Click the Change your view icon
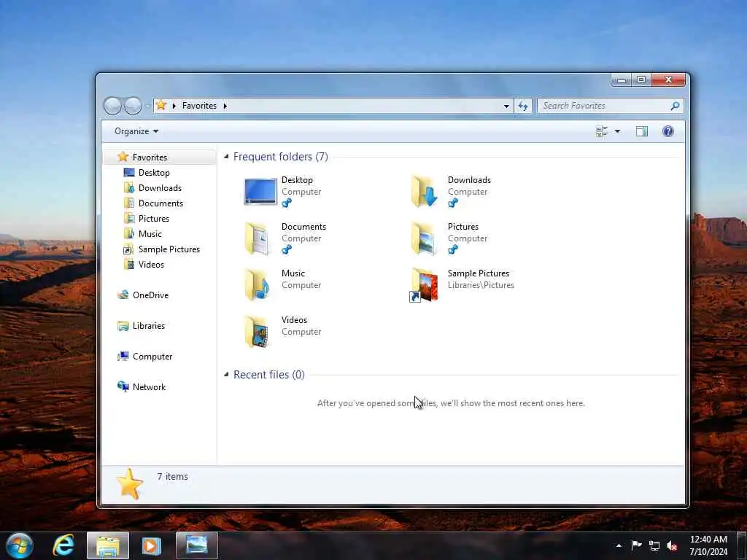 [602, 131]
